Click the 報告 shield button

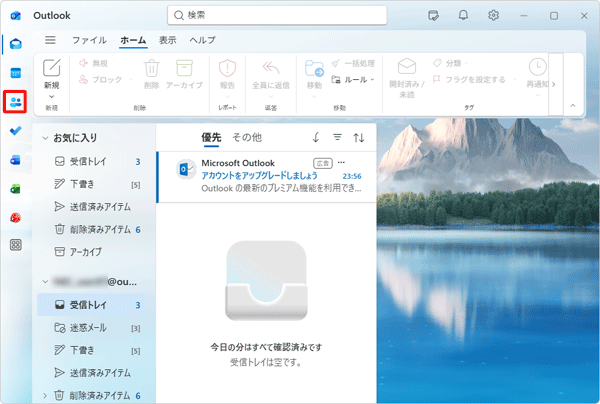click(227, 75)
